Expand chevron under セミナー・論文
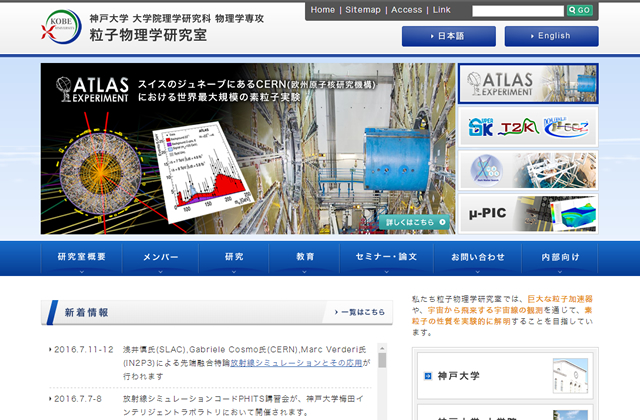Screen dimensions: 640x420 (x=387, y=272)
